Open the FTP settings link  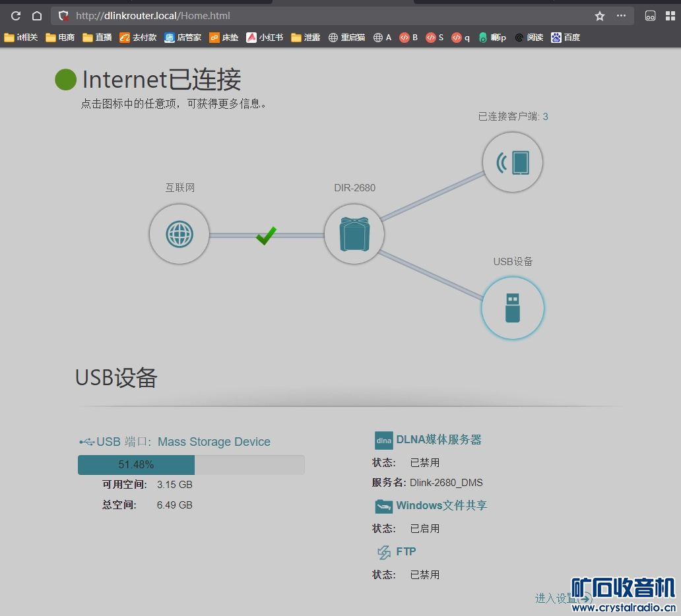coord(406,552)
